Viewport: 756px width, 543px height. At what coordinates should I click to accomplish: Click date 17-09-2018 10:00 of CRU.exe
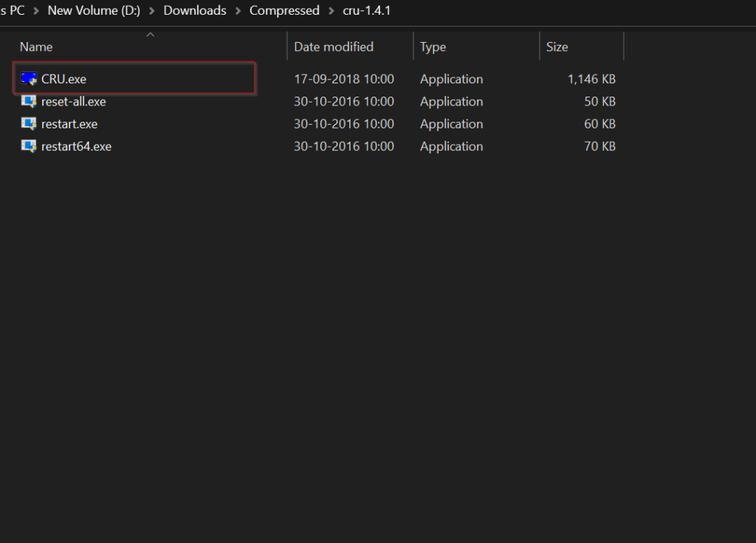pos(344,79)
